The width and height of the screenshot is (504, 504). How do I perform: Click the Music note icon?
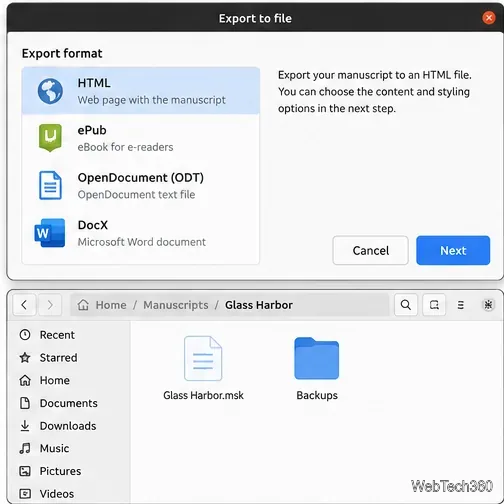tap(25, 448)
